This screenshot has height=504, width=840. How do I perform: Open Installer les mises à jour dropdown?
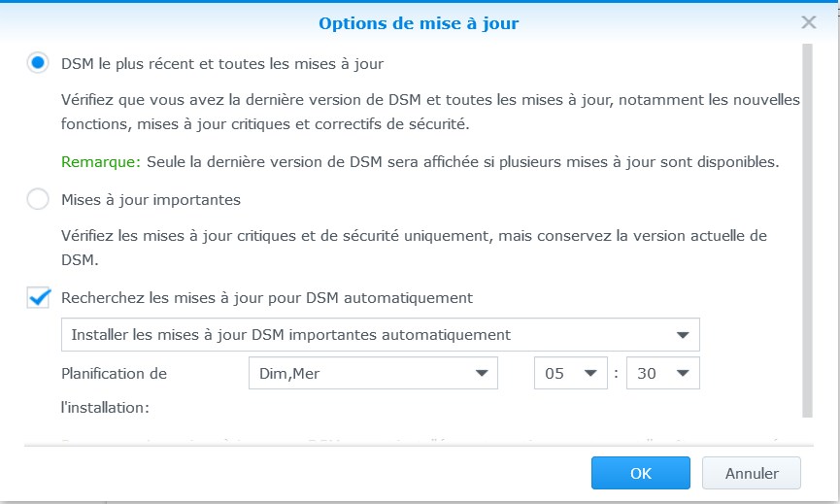point(381,335)
